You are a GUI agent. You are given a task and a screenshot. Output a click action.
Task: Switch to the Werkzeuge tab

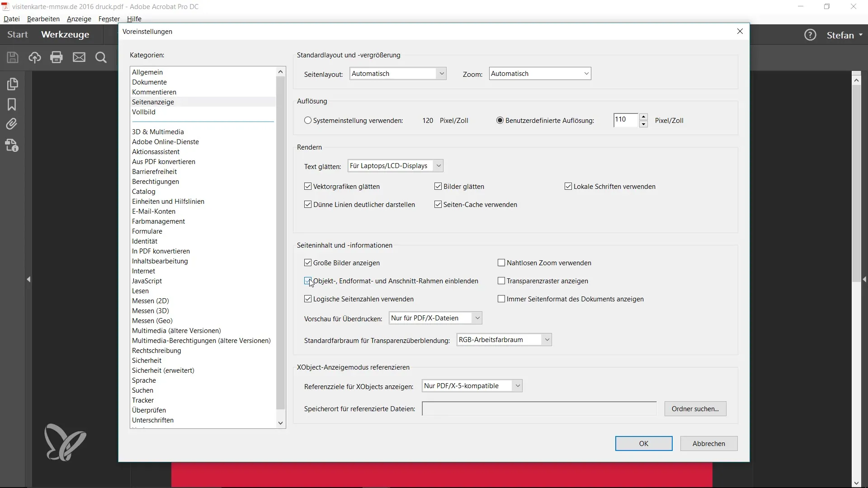[x=65, y=34]
